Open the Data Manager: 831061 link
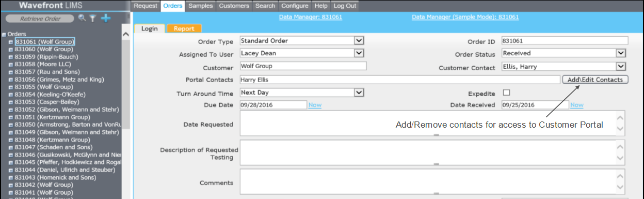The image size is (644, 199). click(x=311, y=17)
